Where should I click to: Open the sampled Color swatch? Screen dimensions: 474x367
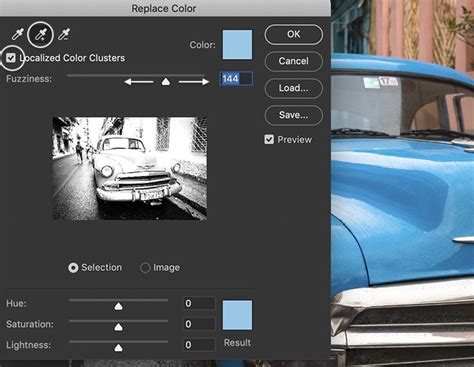click(x=237, y=45)
